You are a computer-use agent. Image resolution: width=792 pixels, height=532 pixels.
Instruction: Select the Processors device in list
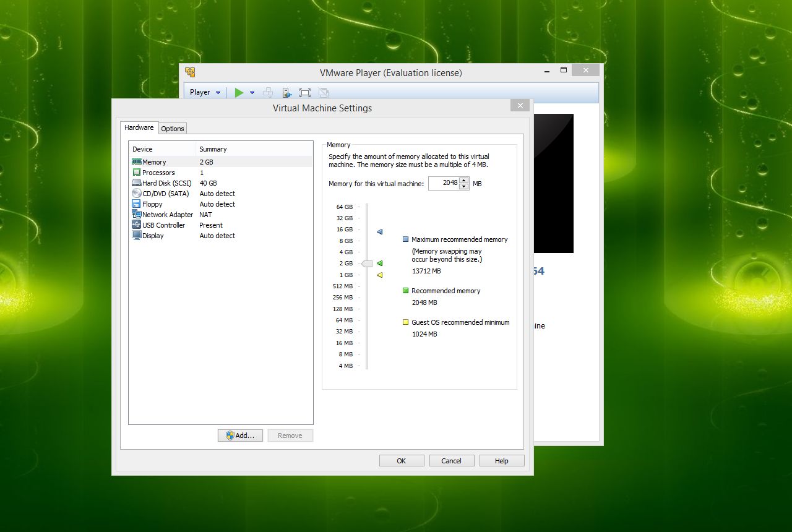click(158, 173)
